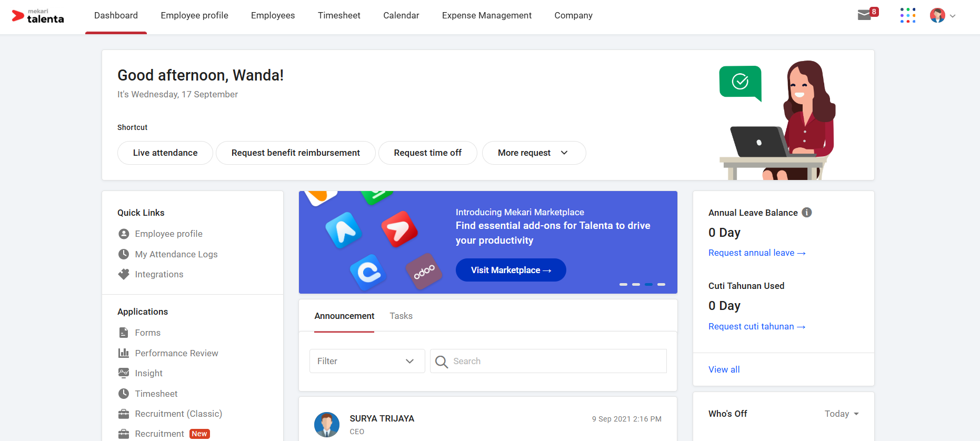Screen dimensions: 980x441
Task: Open the user profile avatar menu
Action: tap(942, 15)
